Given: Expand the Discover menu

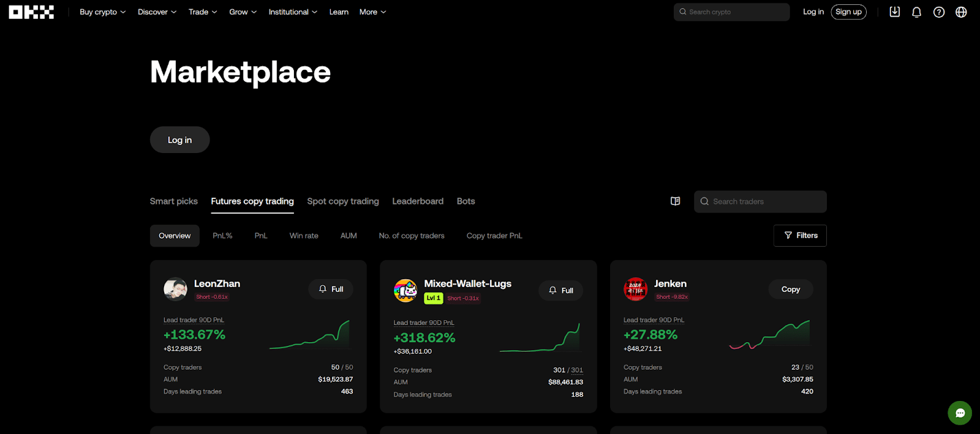Looking at the screenshot, I should (157, 12).
